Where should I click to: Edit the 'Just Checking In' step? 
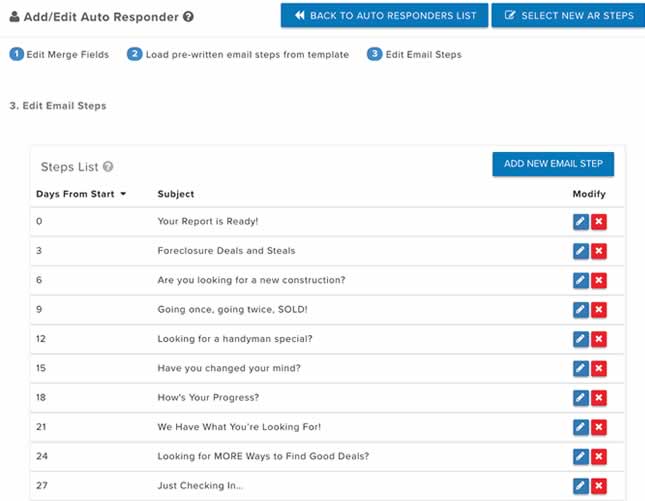[580, 486]
